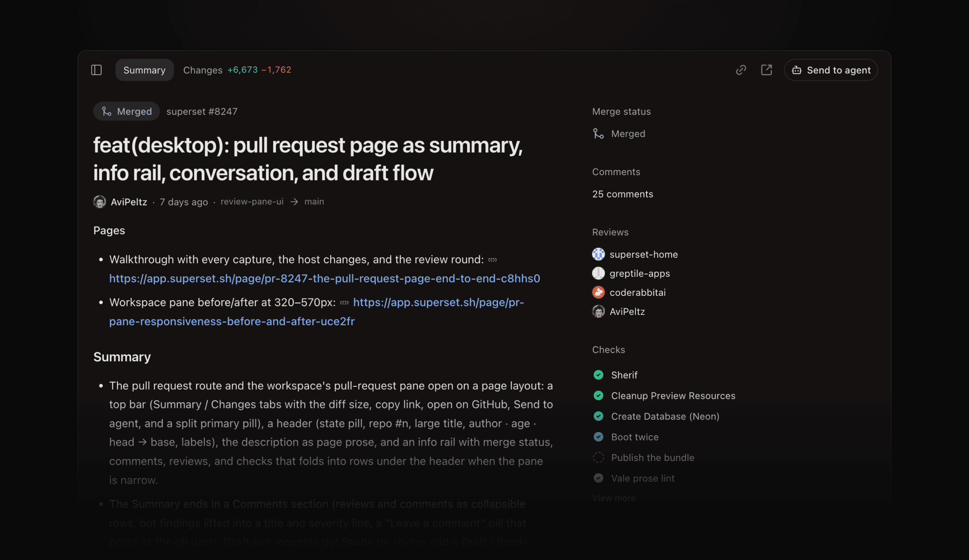Click the '+6,673' additions count
The height and width of the screenshot is (560, 969).
pyautogui.click(x=242, y=70)
